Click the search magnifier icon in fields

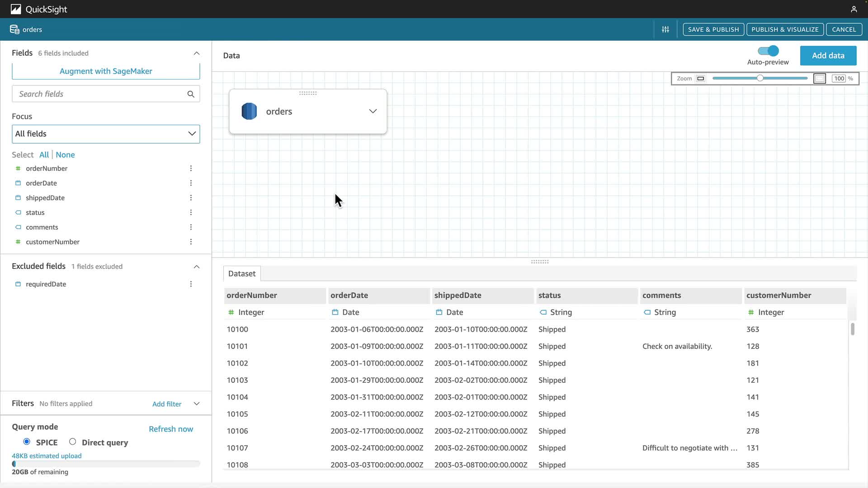(x=191, y=94)
